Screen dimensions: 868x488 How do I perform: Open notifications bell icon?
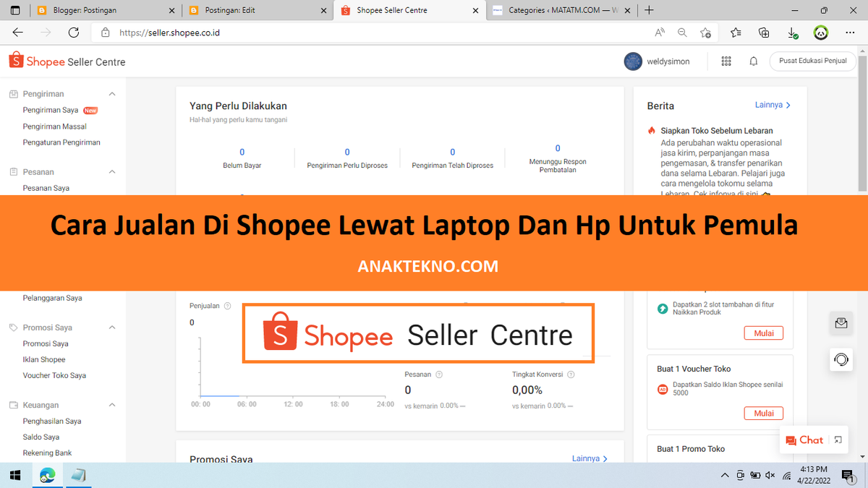pos(754,61)
